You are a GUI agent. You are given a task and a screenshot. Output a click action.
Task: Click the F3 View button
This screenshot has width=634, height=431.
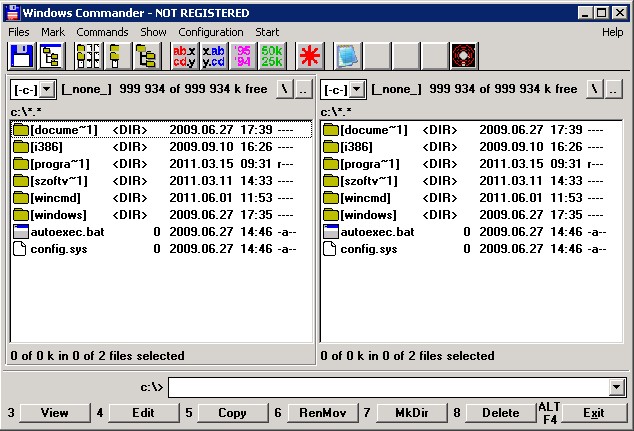coord(55,413)
